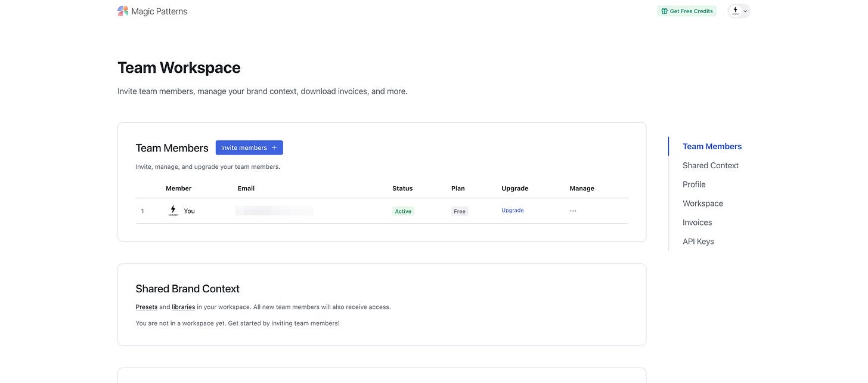Click the Manage column header
Viewport: 868px width, 383px height.
tap(582, 189)
